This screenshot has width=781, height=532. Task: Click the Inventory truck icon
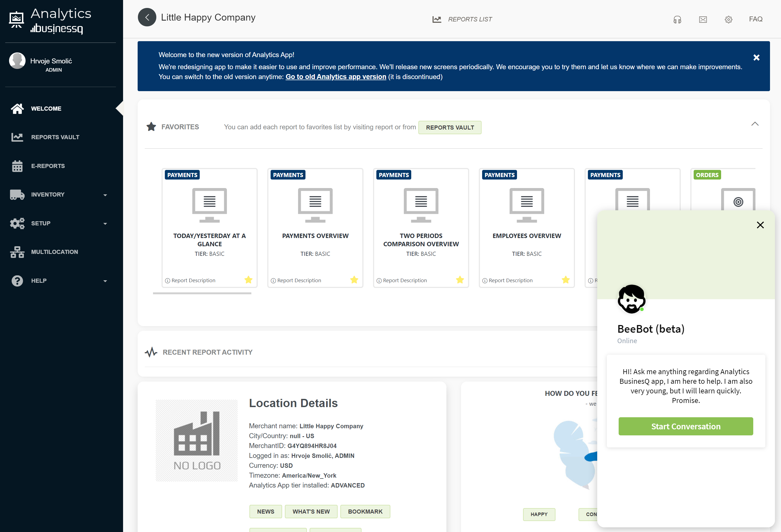[17, 194]
